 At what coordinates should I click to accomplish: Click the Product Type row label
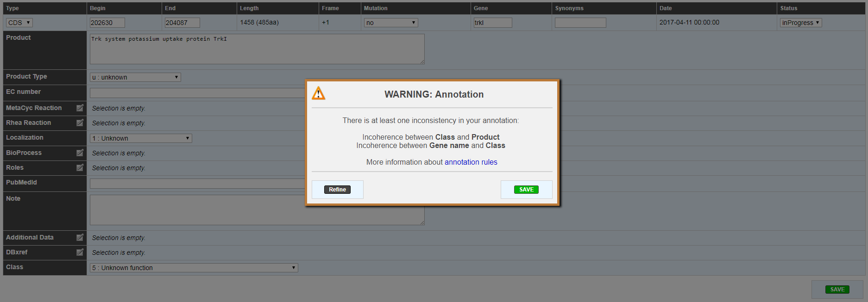click(26, 77)
